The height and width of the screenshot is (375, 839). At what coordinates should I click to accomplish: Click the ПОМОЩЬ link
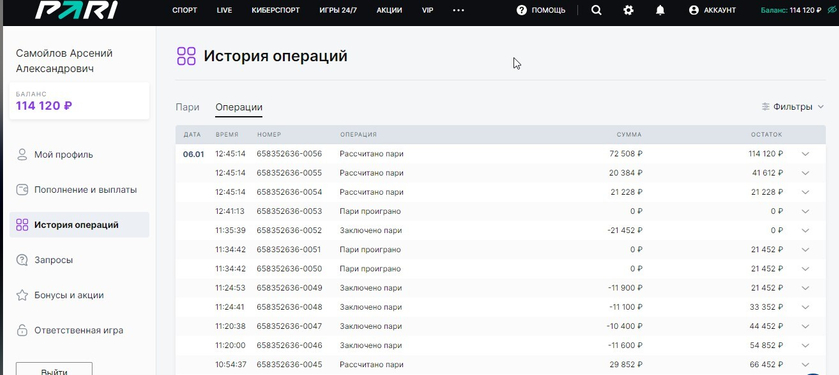[x=548, y=10]
